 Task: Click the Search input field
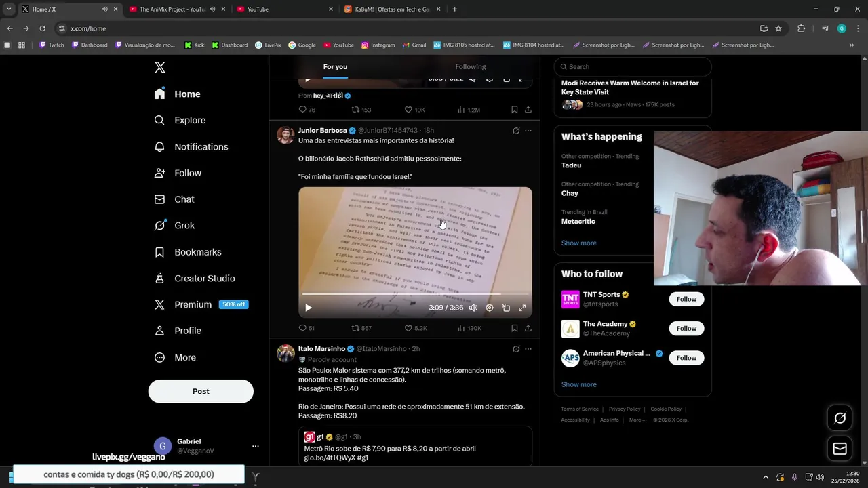pyautogui.click(x=633, y=66)
